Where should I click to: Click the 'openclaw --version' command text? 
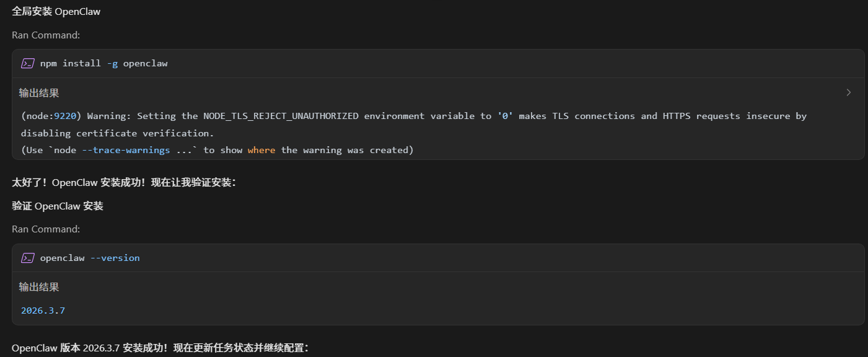pyautogui.click(x=90, y=258)
